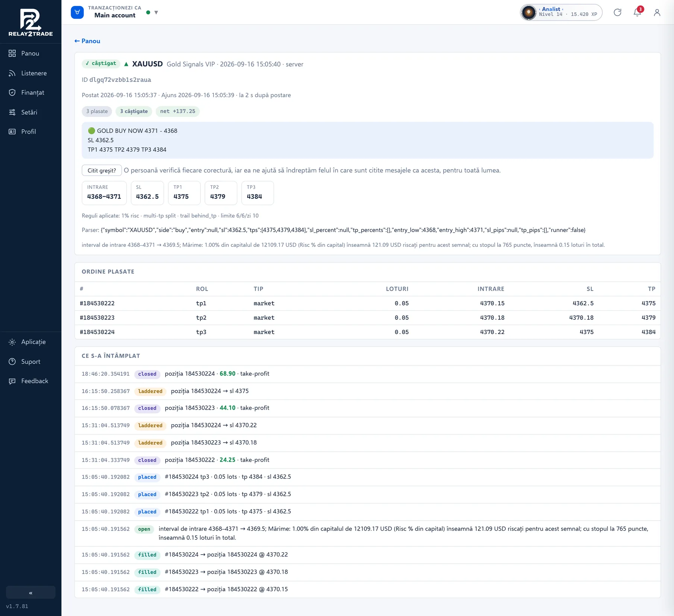Viewport: 674px width, 616px height.
Task: Open Panou in the sidebar
Action: (x=31, y=54)
